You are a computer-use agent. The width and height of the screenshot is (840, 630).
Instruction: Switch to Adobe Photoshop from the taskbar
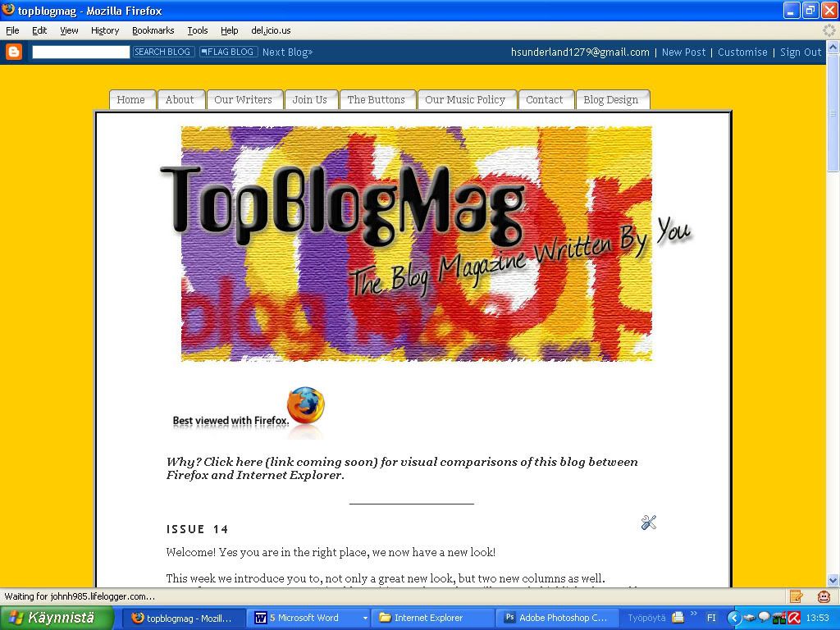point(558,619)
